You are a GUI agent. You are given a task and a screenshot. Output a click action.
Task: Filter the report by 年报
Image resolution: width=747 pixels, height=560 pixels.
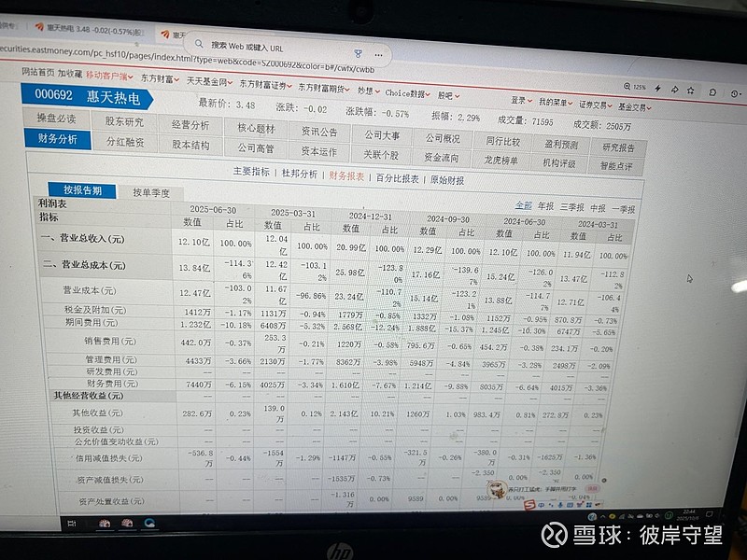[546, 206]
